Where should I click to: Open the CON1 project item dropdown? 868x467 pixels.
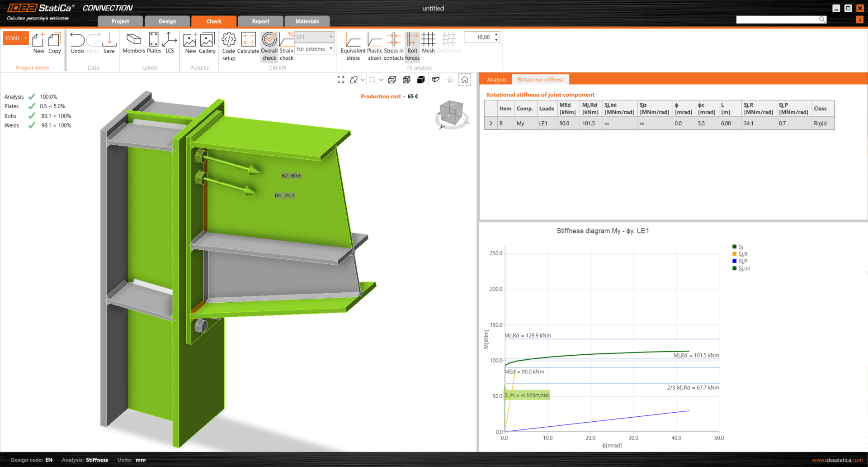click(x=26, y=38)
